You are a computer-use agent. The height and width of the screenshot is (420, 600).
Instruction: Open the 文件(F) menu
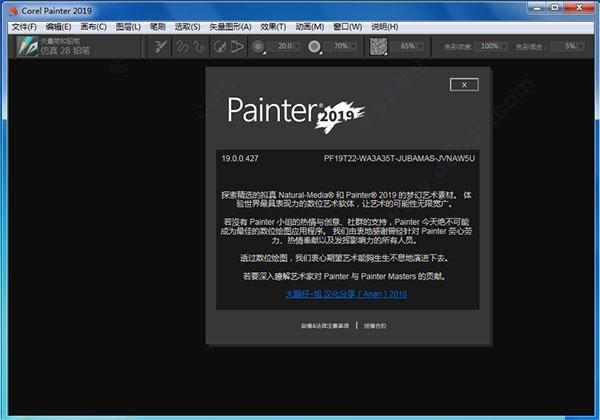(x=24, y=27)
